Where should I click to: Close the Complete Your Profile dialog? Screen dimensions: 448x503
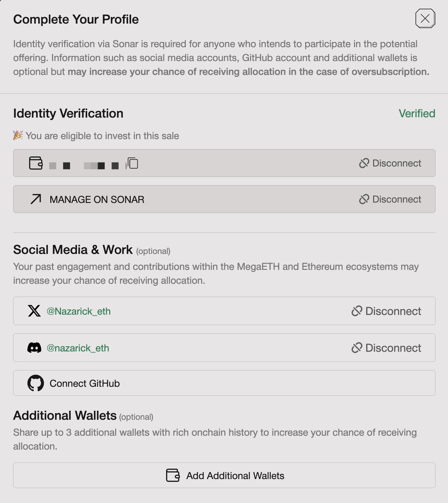(425, 18)
